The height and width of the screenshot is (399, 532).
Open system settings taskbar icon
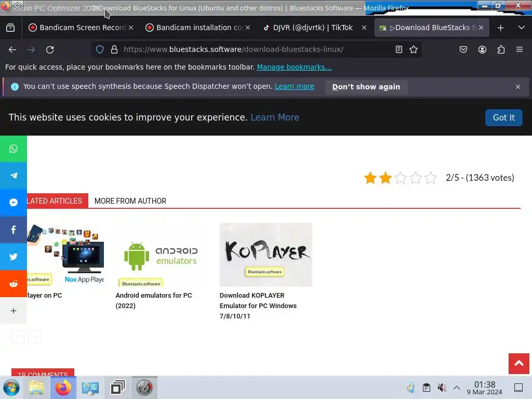90,388
